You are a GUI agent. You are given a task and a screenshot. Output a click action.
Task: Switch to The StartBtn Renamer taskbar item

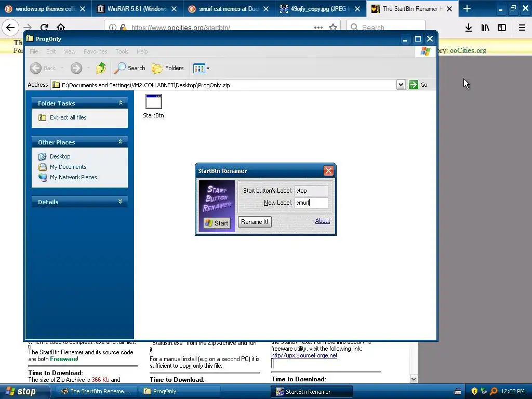pyautogui.click(x=96, y=391)
